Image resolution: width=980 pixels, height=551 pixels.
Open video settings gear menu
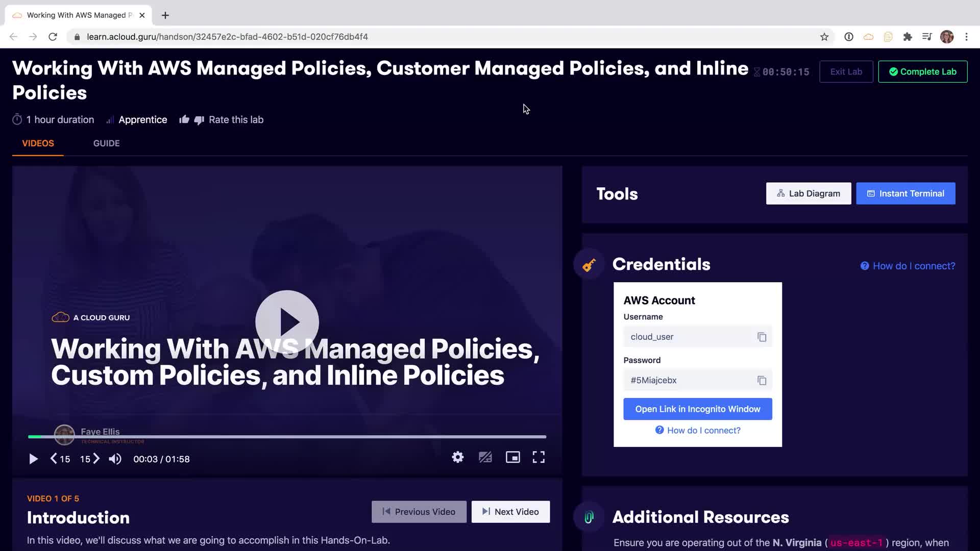coord(458,457)
